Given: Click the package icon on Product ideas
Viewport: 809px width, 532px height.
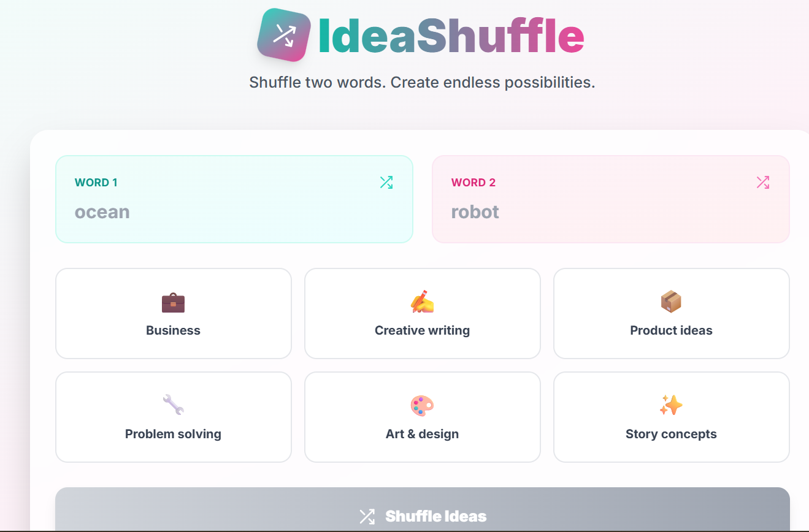Looking at the screenshot, I should click(671, 301).
